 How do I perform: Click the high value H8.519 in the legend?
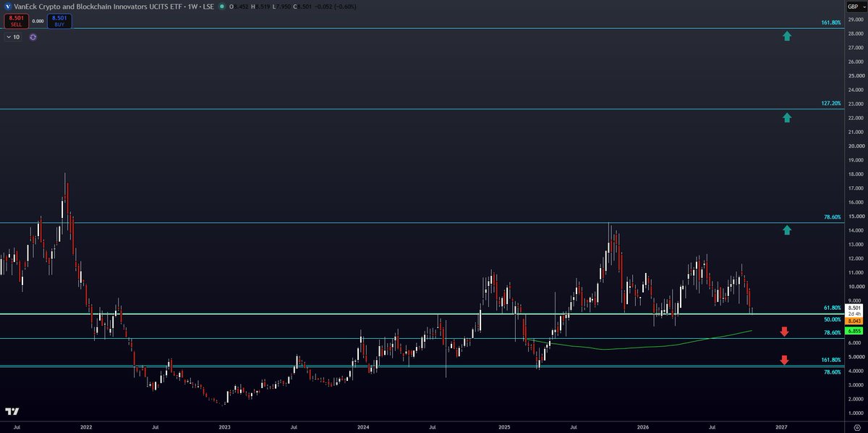(260, 6)
